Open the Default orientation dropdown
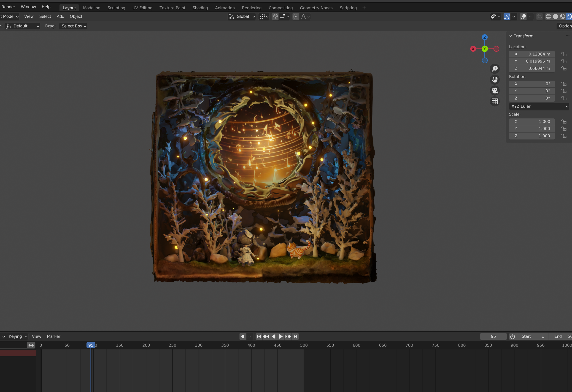 click(22, 26)
